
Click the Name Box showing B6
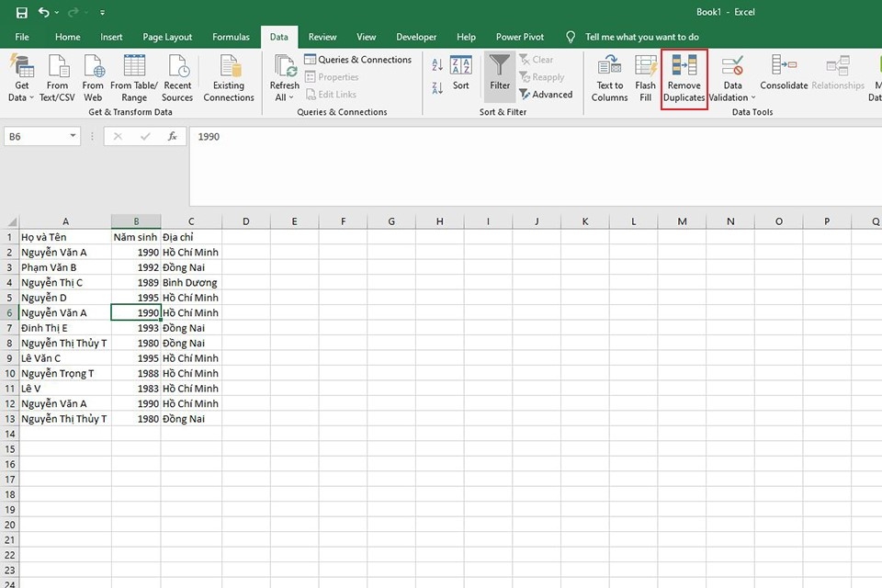point(37,136)
